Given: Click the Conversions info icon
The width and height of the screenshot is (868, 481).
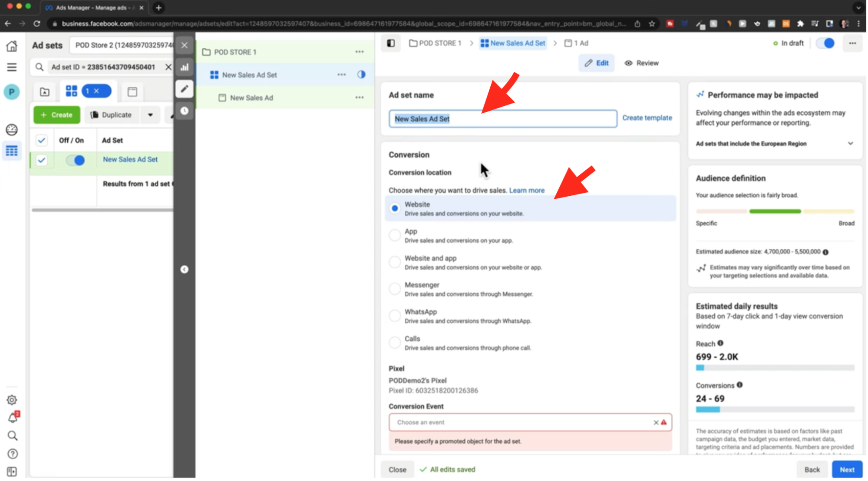Looking at the screenshot, I should [x=740, y=385].
